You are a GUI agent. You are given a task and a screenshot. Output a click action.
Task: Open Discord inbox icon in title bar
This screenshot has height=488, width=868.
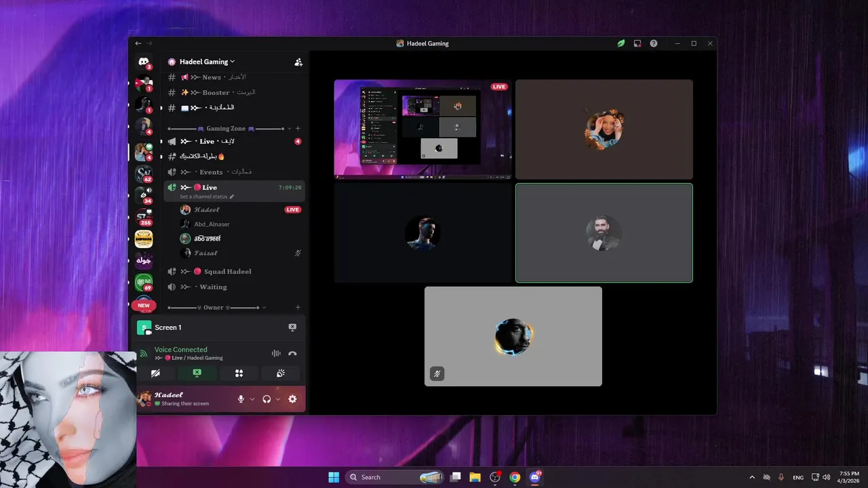[637, 43]
